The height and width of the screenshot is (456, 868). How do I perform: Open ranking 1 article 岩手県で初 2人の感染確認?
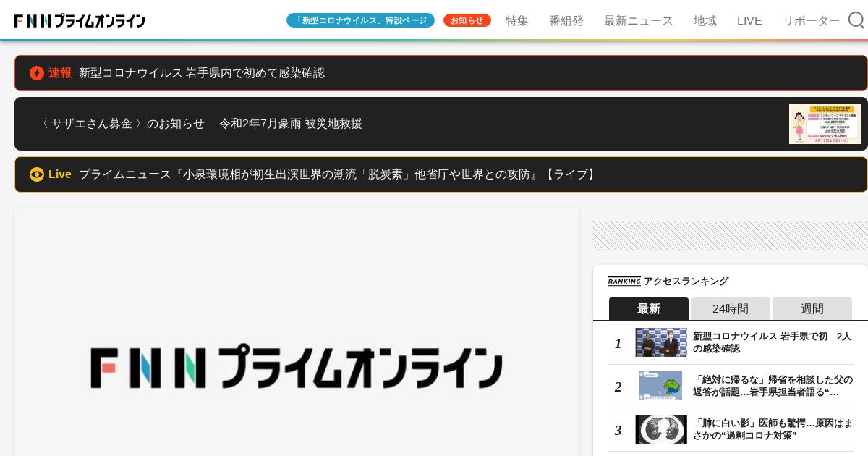773,342
